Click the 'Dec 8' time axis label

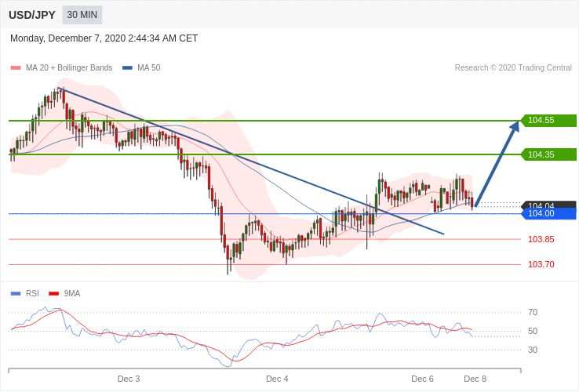point(475,379)
